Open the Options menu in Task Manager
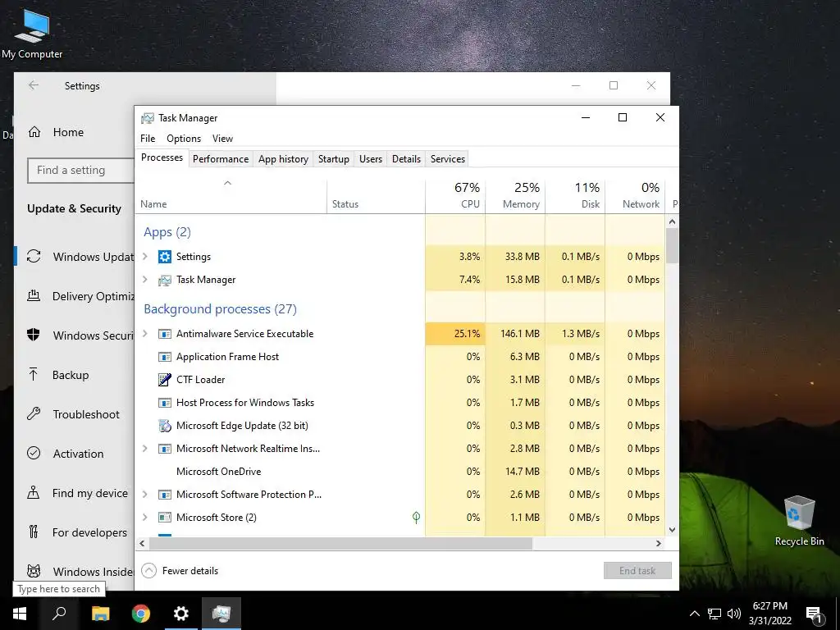 [184, 138]
